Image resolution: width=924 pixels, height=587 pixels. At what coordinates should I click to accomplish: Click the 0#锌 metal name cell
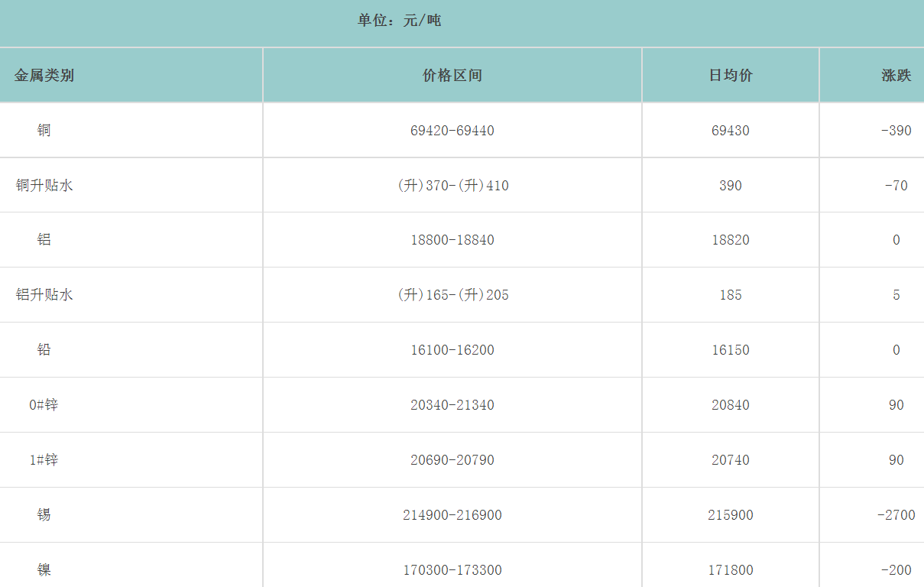pyautogui.click(x=44, y=405)
